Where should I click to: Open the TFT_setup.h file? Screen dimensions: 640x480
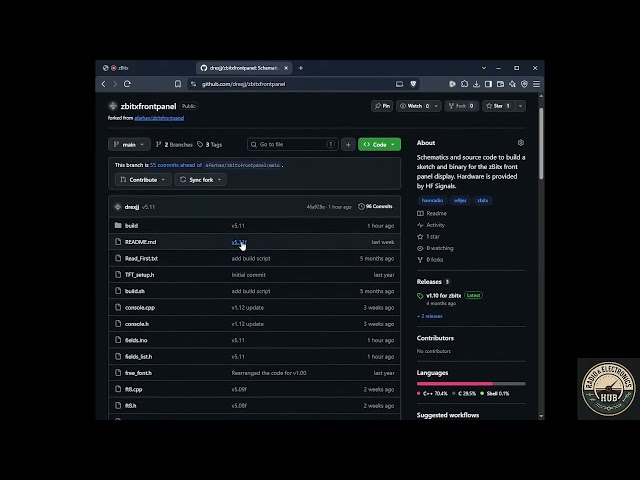(140, 275)
